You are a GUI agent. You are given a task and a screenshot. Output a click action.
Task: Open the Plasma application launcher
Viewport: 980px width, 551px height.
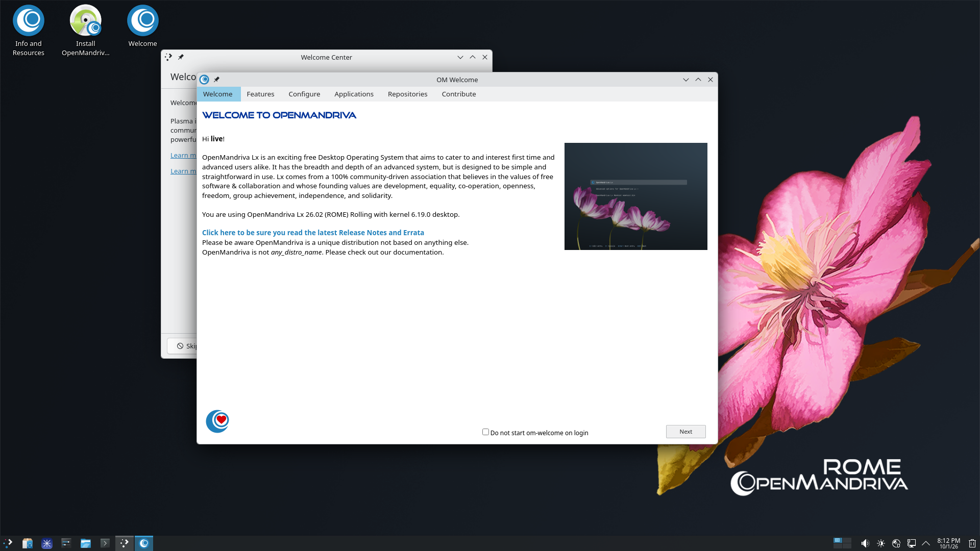(x=8, y=543)
